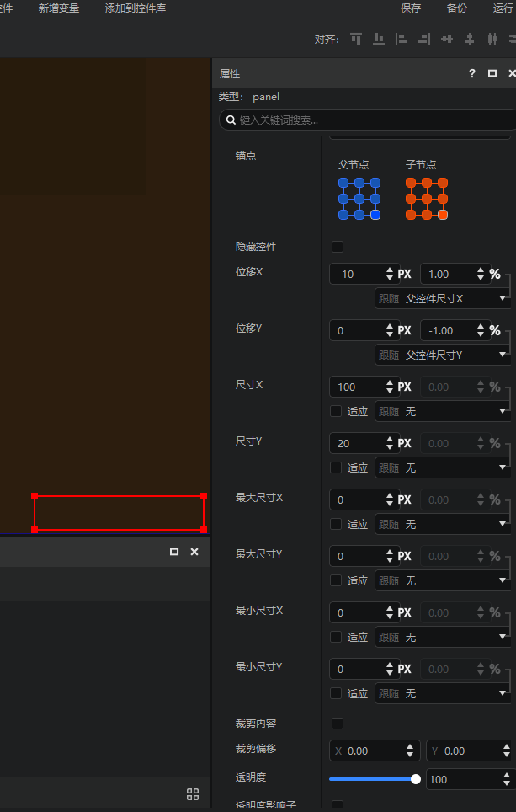Click the align top icon
Screen dimensions: 516x812
(x=356, y=39)
